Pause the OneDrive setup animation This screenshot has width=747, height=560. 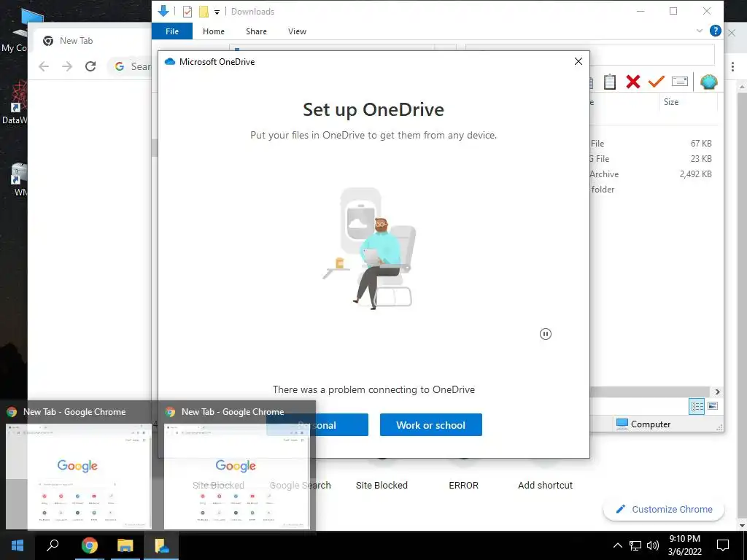[546, 334]
